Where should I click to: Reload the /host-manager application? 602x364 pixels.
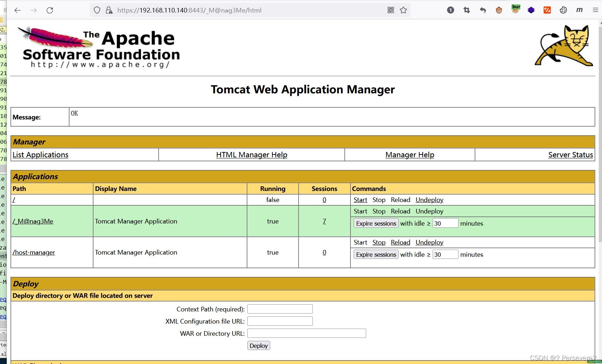pos(400,242)
